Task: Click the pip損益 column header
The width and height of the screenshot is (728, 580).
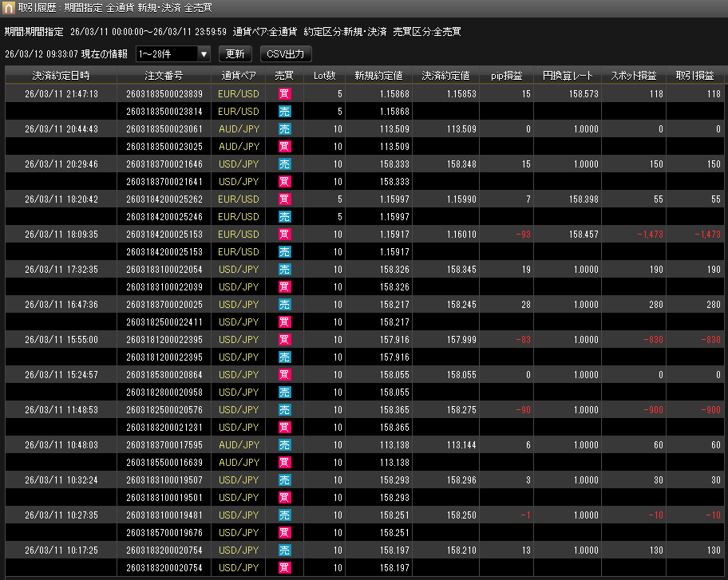Action: click(x=506, y=76)
